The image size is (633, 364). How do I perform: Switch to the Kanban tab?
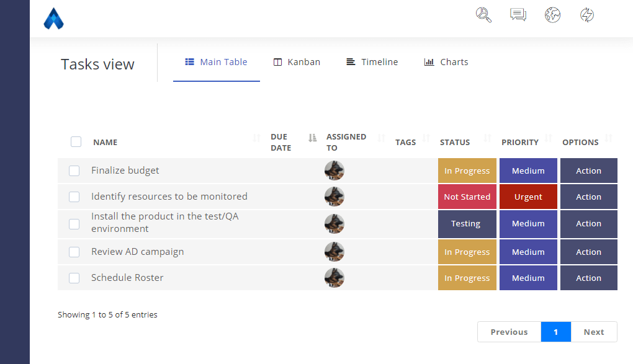[x=297, y=61]
